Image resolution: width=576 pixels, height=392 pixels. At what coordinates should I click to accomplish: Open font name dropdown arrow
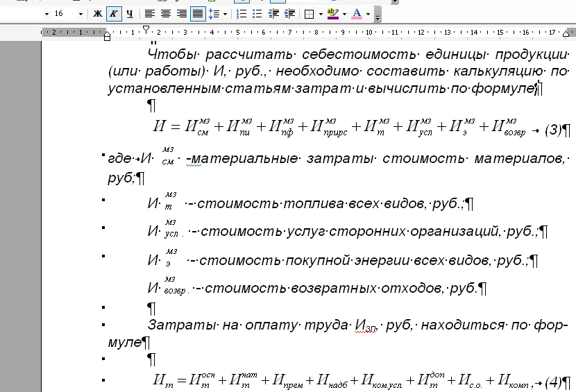[46, 15]
